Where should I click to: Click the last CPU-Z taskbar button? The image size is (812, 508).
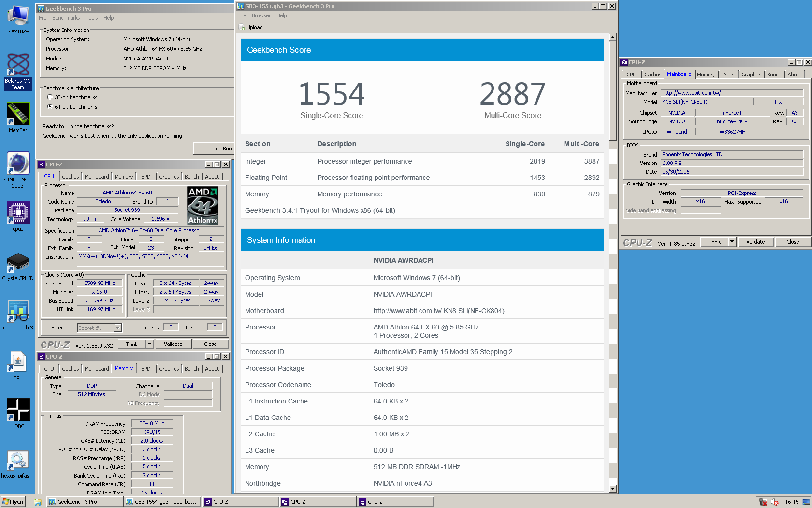click(x=395, y=502)
